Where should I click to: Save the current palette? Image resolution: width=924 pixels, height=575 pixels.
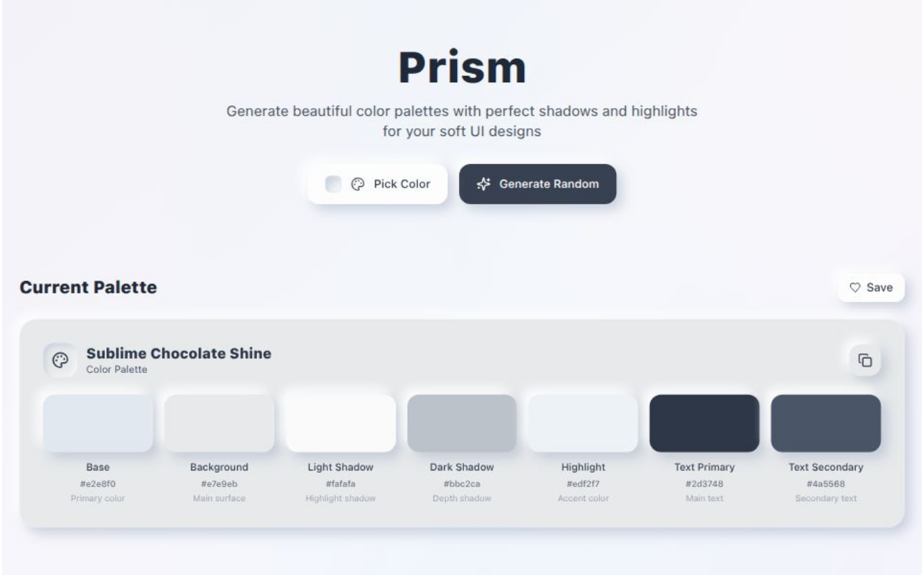tap(870, 286)
